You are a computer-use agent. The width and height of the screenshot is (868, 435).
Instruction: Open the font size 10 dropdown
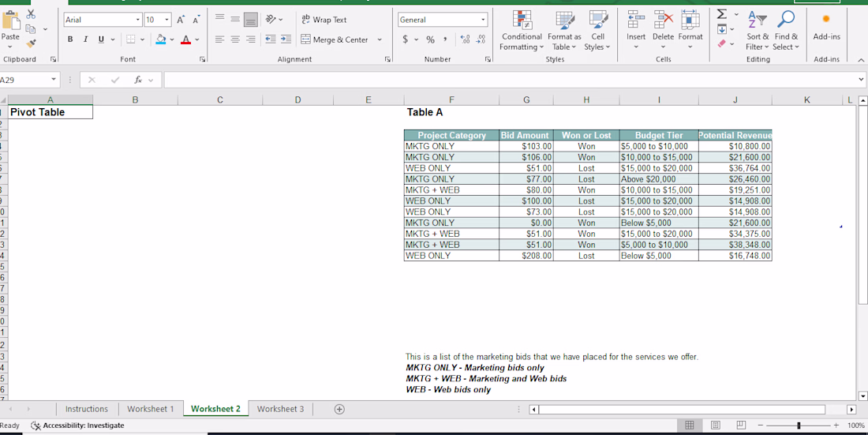[x=167, y=20]
